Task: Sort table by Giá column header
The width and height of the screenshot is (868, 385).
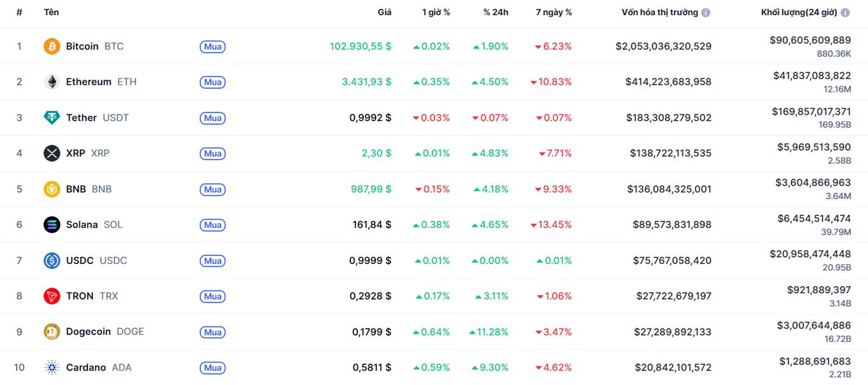Action: pyautogui.click(x=384, y=12)
